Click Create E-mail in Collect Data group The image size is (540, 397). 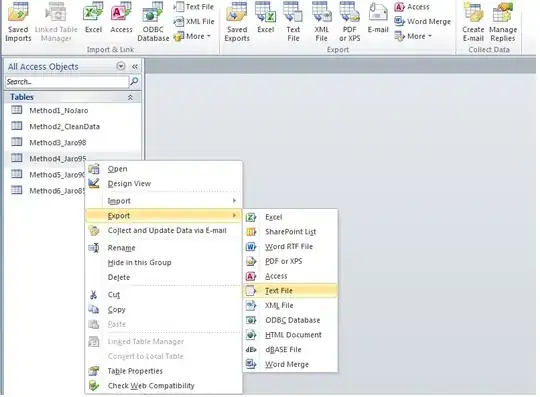click(473, 22)
